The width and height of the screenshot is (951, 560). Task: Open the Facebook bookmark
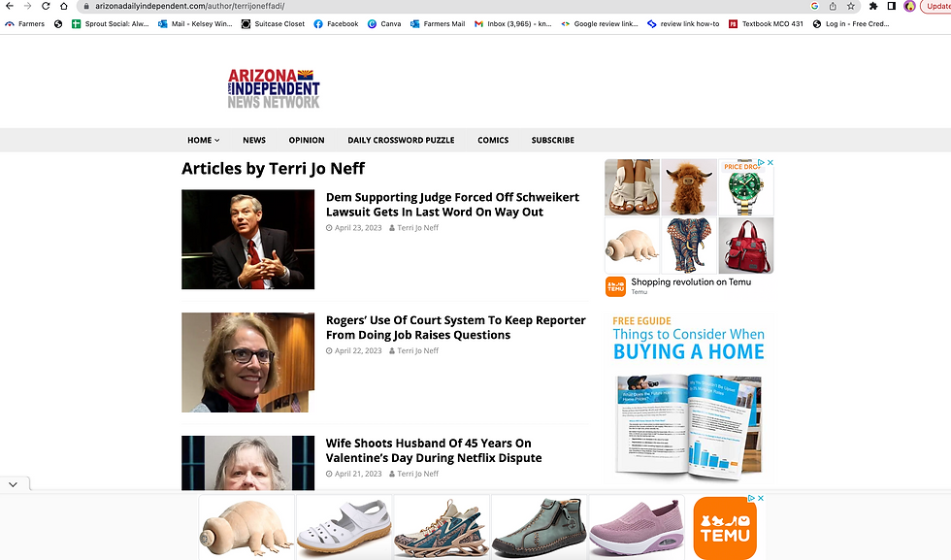[x=336, y=23]
